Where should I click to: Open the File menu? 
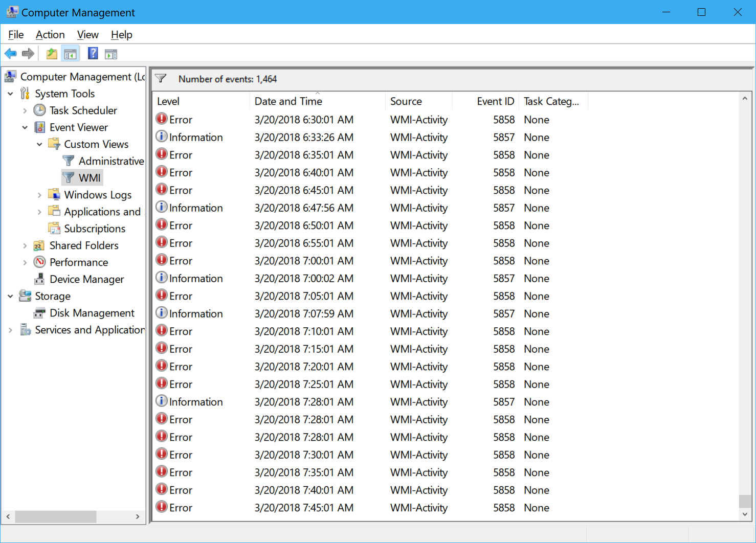[x=16, y=34]
